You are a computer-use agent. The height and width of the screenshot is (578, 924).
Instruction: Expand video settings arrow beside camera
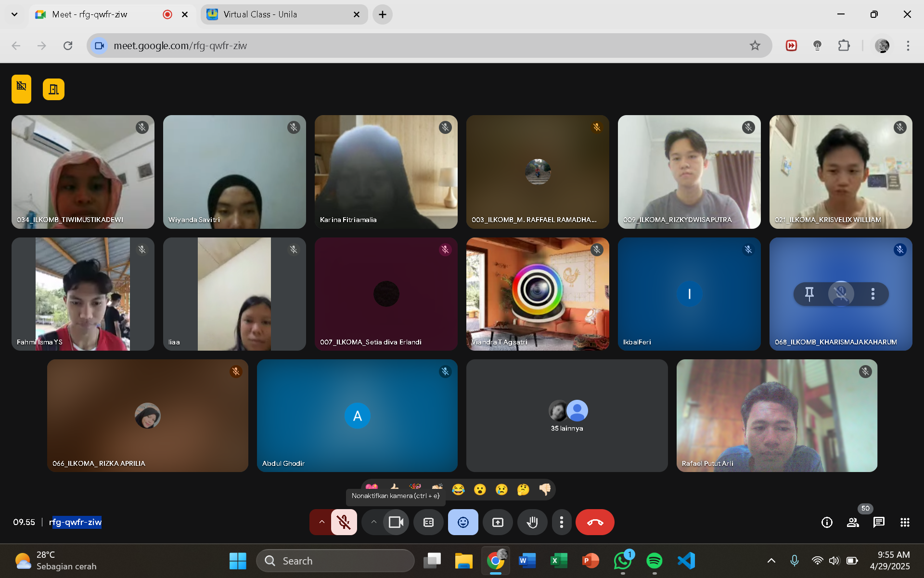(373, 522)
